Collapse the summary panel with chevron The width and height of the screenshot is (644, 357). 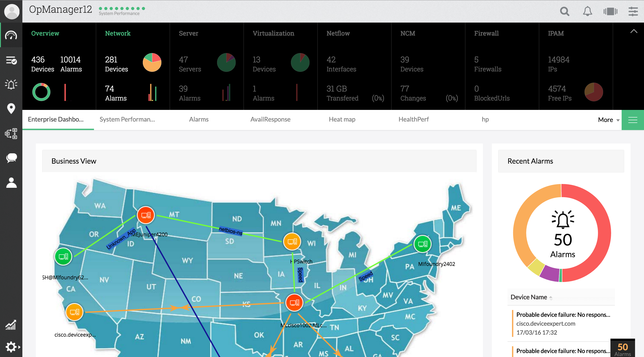coord(633,31)
